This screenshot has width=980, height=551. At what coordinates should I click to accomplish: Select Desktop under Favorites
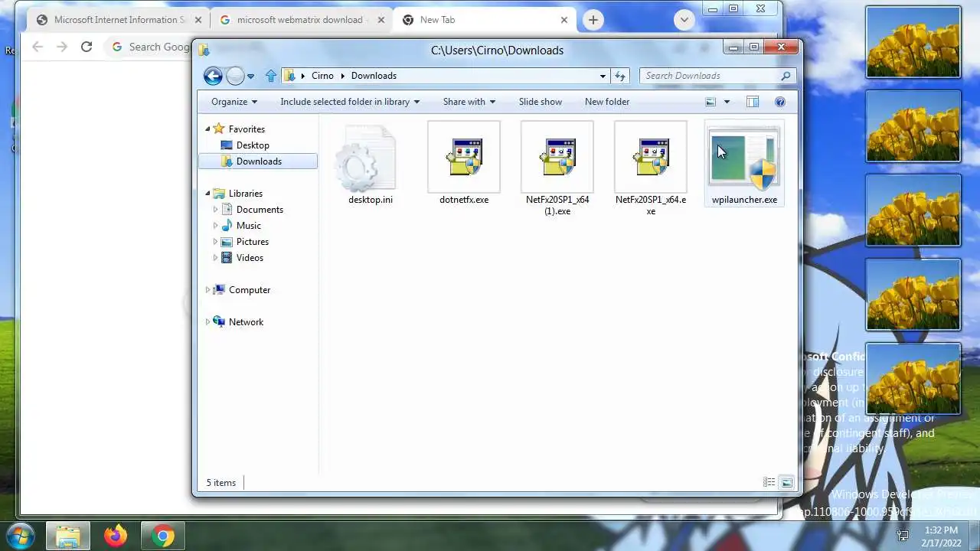point(253,145)
